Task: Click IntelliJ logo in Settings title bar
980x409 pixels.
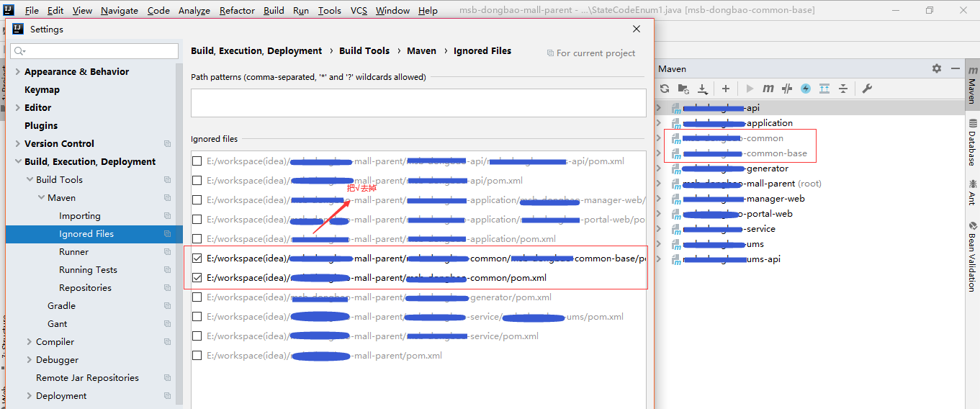Action: point(19,29)
